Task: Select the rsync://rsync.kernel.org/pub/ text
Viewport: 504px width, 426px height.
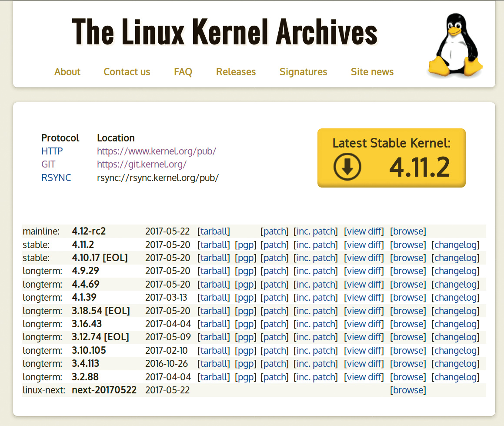Action: coord(158,178)
